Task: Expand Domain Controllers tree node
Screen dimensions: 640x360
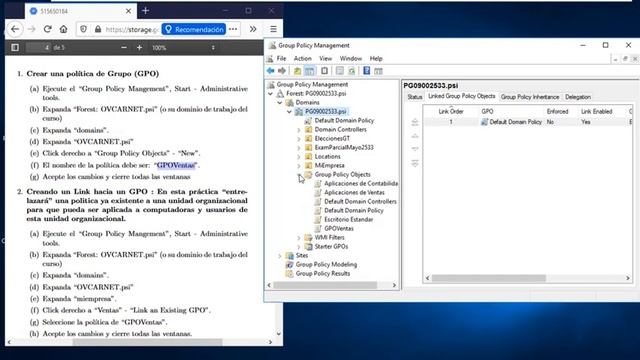Action: point(299,130)
